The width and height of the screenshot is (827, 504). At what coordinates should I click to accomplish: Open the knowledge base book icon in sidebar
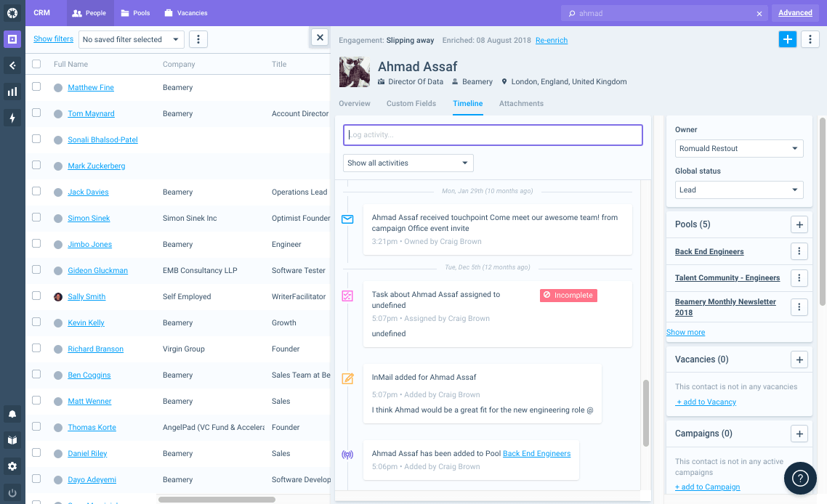pyautogui.click(x=12, y=440)
